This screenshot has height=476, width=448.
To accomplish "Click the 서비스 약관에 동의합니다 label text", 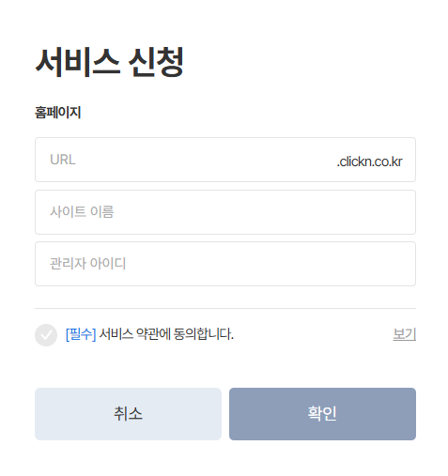I will 166,334.
